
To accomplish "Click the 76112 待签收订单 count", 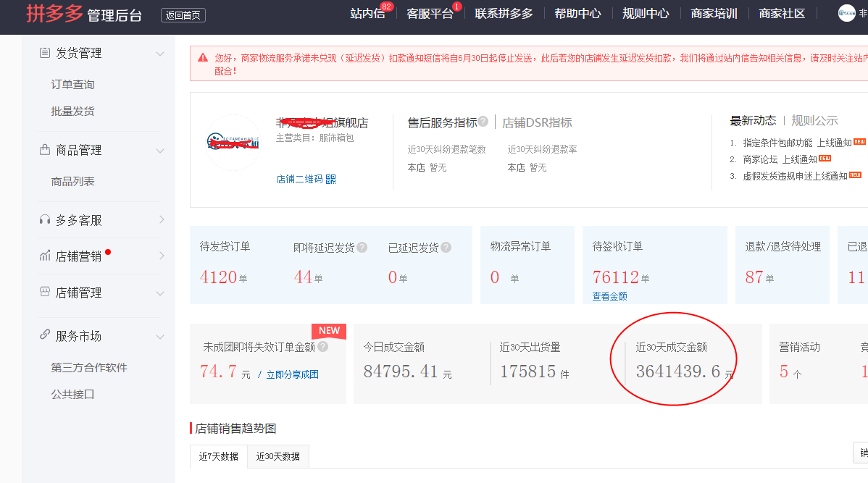I will click(x=616, y=277).
